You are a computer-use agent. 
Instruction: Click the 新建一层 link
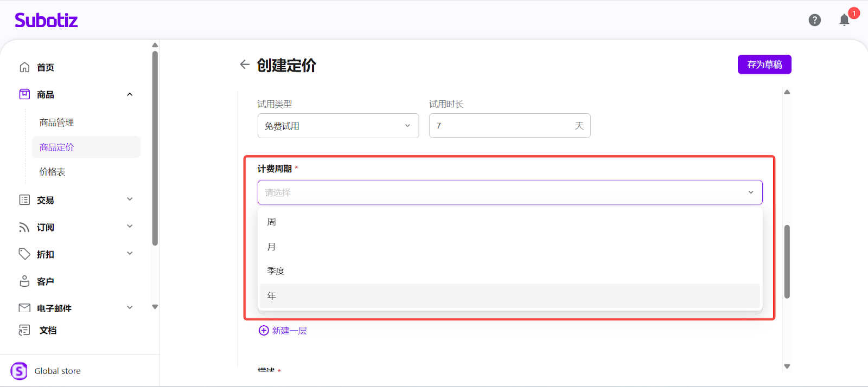pos(283,331)
